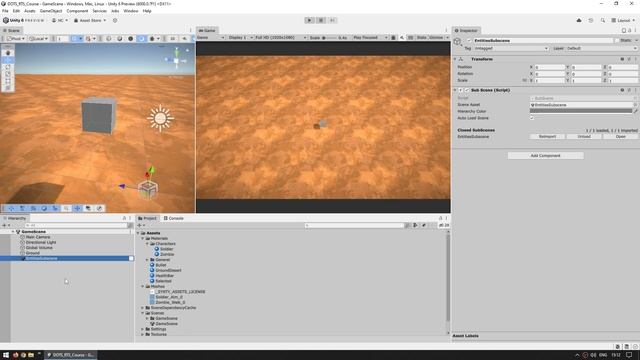Open the Window menu

point(131,11)
